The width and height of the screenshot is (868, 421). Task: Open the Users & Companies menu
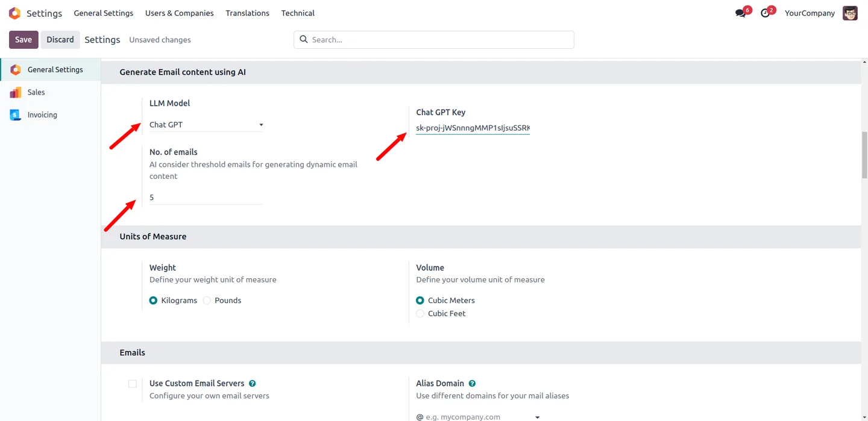pos(180,13)
